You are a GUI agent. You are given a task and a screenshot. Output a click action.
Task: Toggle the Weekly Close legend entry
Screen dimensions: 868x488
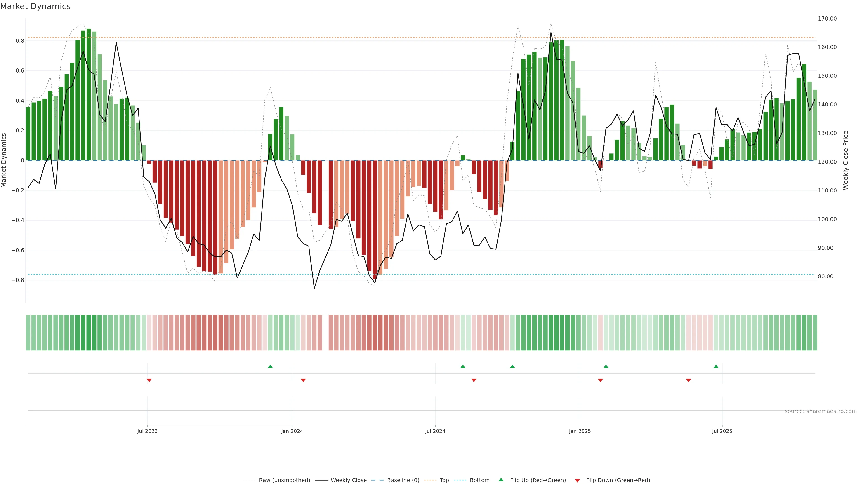pos(348,480)
